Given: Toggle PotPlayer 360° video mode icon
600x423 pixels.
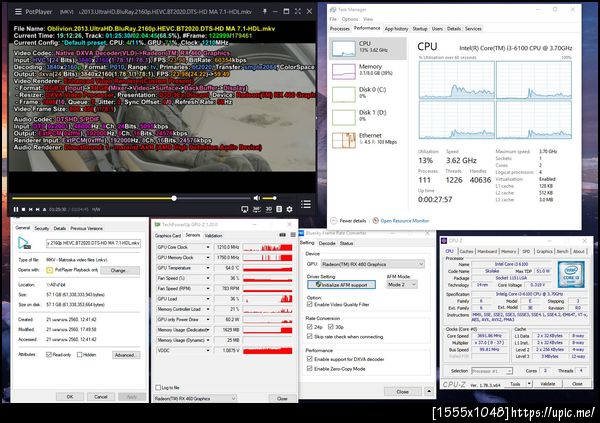Looking at the screenshot, I should pos(257,209).
